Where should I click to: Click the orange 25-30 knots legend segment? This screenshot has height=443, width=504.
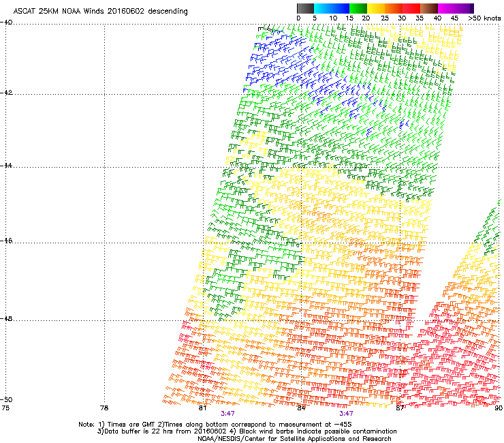pyautogui.click(x=394, y=8)
